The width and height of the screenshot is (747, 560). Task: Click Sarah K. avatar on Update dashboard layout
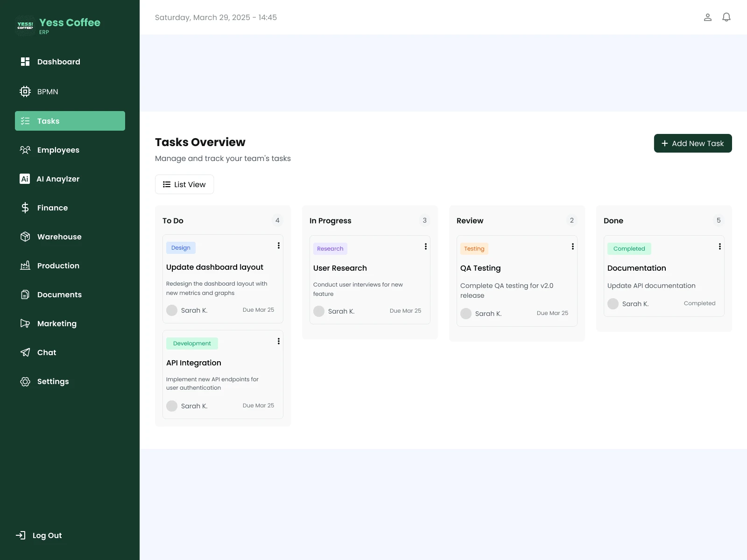(172, 310)
